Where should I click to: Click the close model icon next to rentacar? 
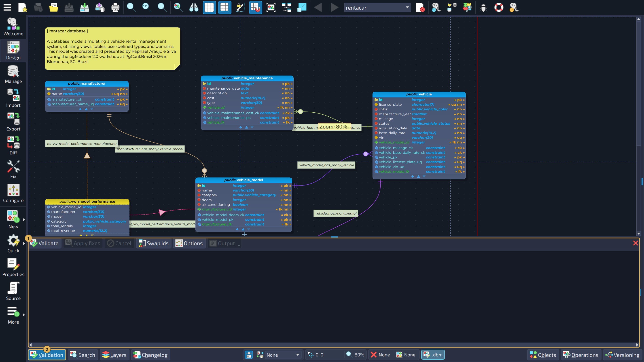pyautogui.click(x=420, y=8)
